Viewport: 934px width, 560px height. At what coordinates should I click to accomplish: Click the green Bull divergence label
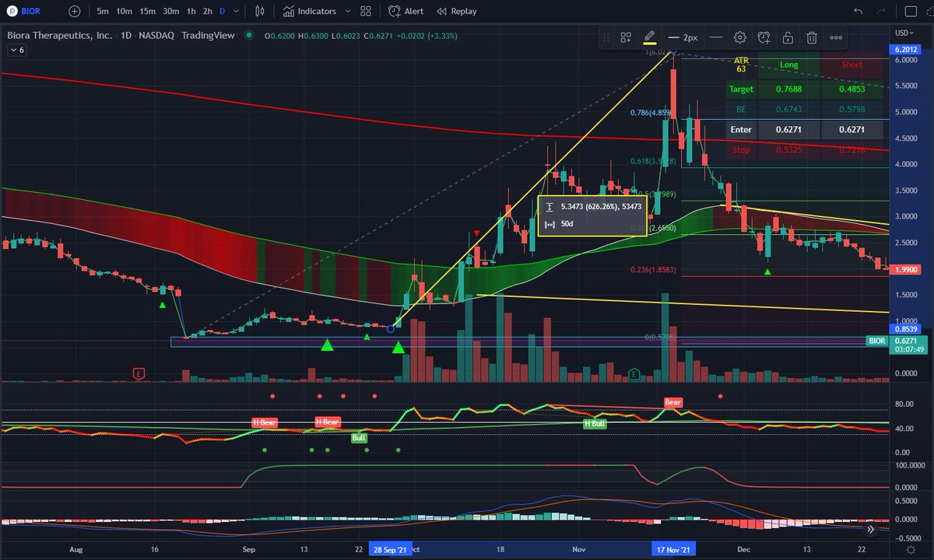point(359,438)
